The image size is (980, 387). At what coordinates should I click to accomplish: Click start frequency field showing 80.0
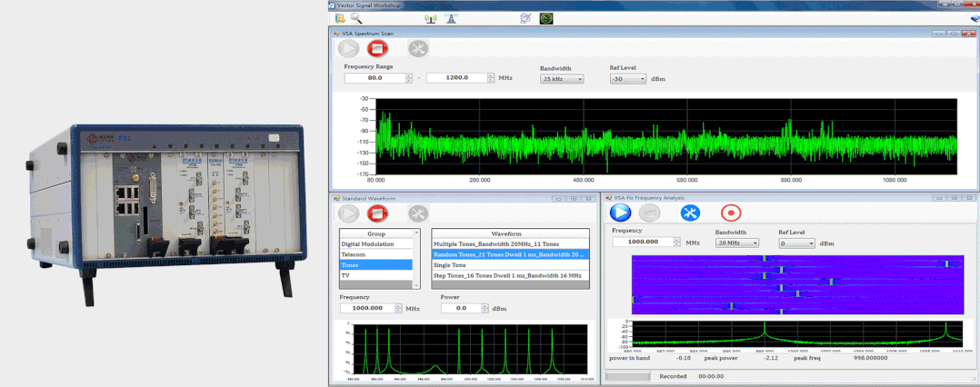pyautogui.click(x=375, y=78)
